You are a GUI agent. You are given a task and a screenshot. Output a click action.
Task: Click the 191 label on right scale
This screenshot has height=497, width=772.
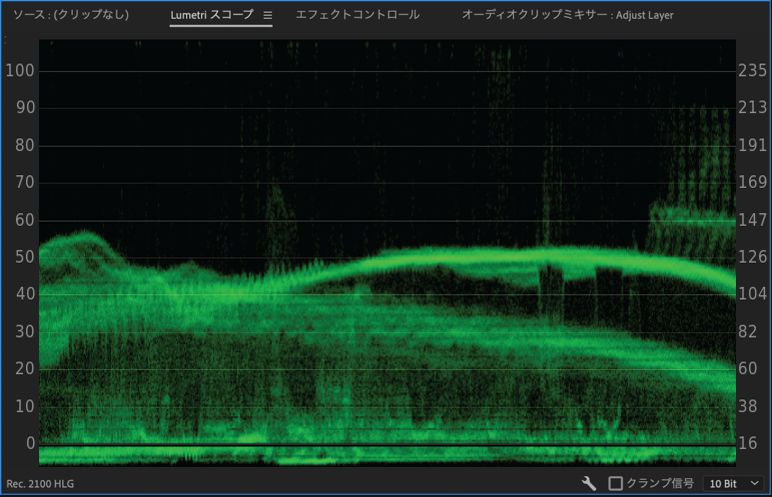(x=752, y=145)
